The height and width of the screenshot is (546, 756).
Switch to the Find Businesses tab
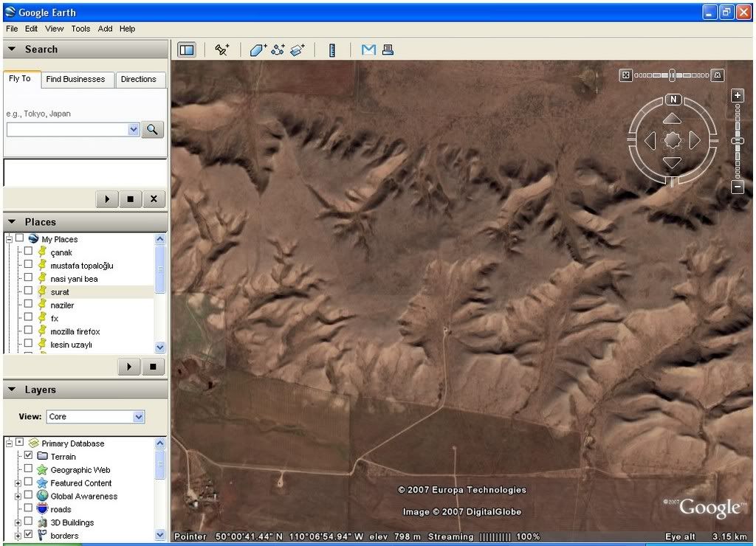pos(76,79)
